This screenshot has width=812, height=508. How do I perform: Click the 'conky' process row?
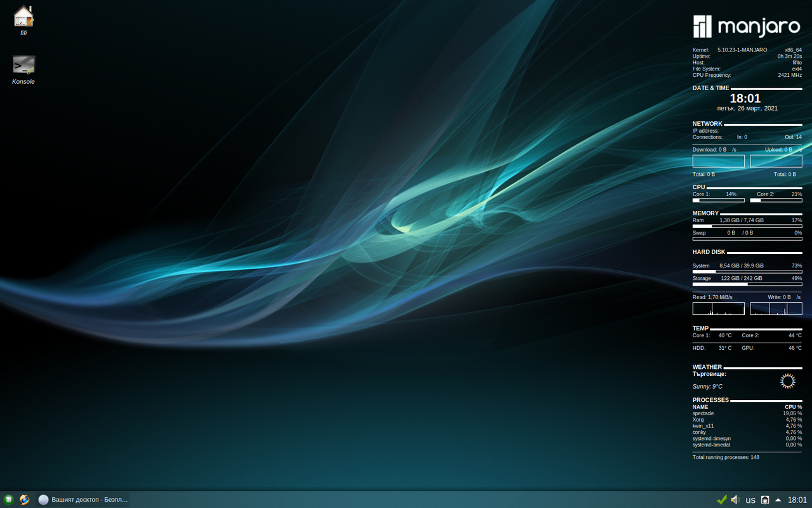(x=747, y=432)
